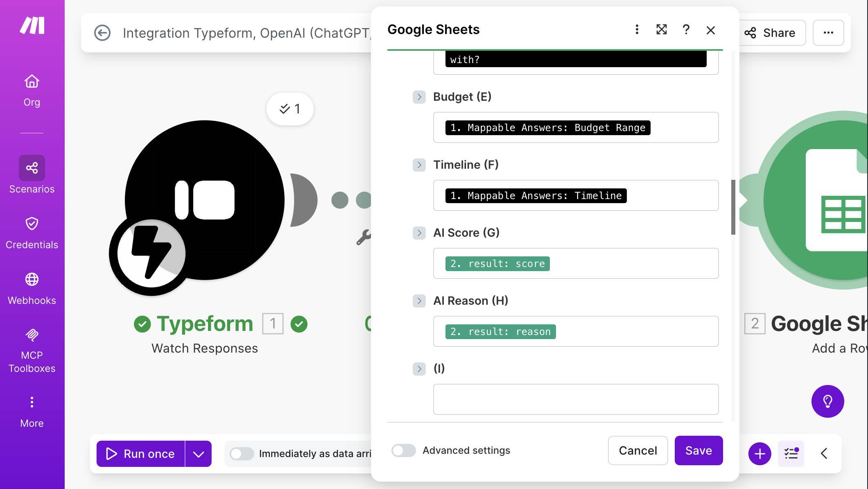Click the Make logo
The image size is (868, 489).
[32, 25]
